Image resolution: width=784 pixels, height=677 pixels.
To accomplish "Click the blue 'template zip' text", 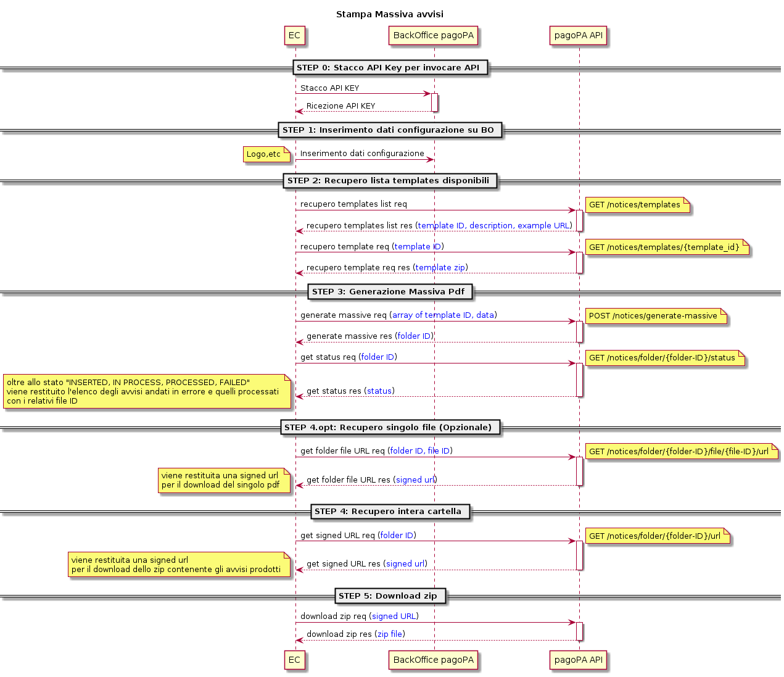I will pos(440,268).
